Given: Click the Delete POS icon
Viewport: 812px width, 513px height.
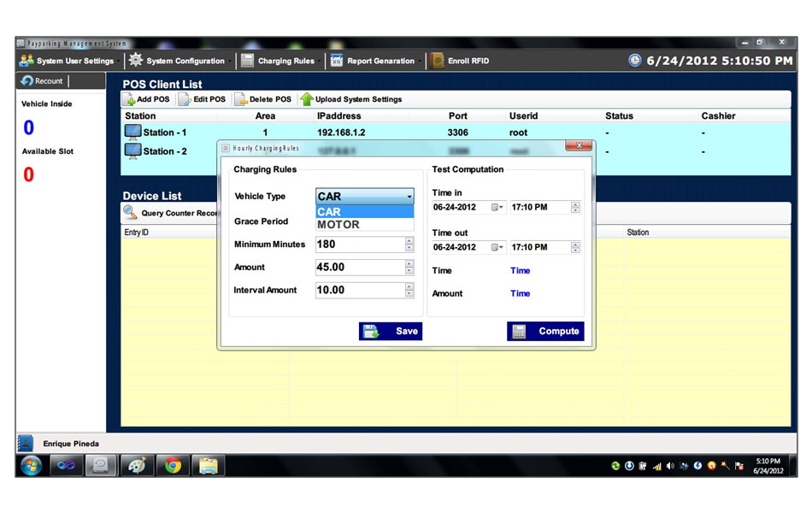Looking at the screenshot, I should pos(240,99).
